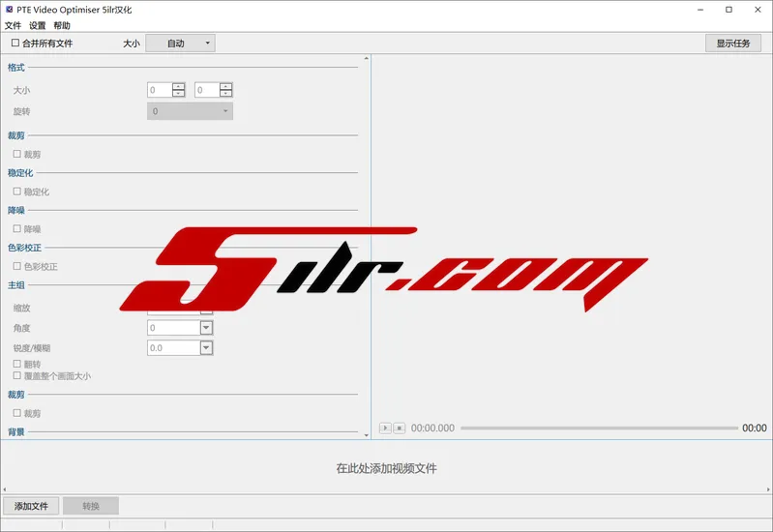Click the settings panel scroll-down arrow

coord(367,435)
